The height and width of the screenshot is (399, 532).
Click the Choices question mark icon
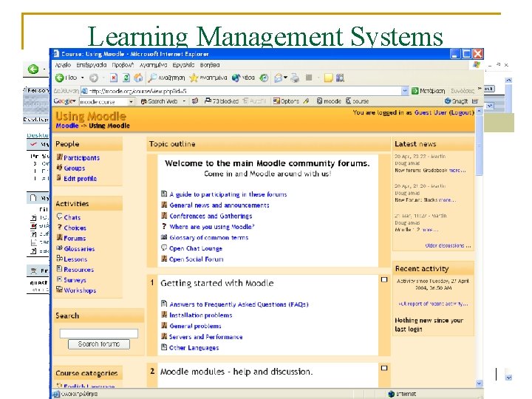[59, 228]
